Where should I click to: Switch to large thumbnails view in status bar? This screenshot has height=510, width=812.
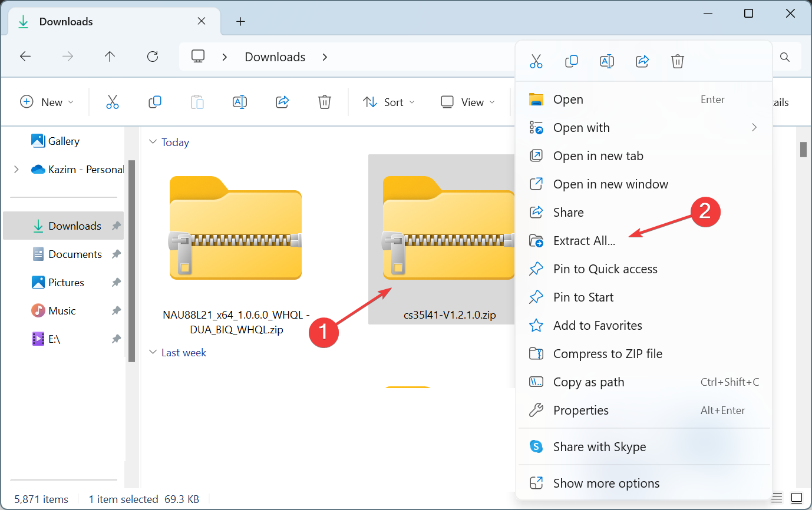[x=797, y=498]
